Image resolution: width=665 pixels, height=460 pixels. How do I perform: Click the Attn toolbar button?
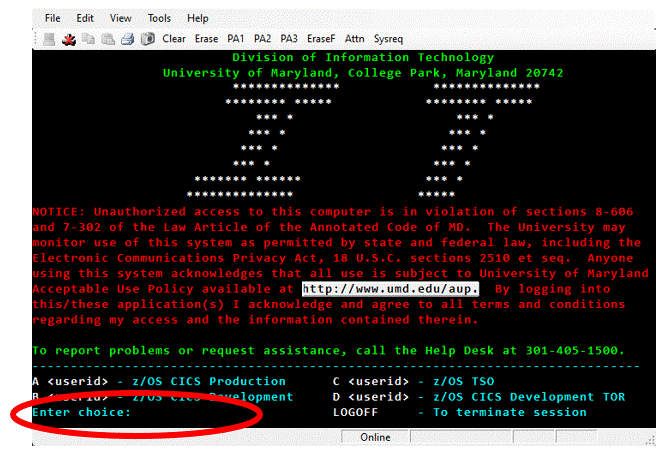(355, 39)
